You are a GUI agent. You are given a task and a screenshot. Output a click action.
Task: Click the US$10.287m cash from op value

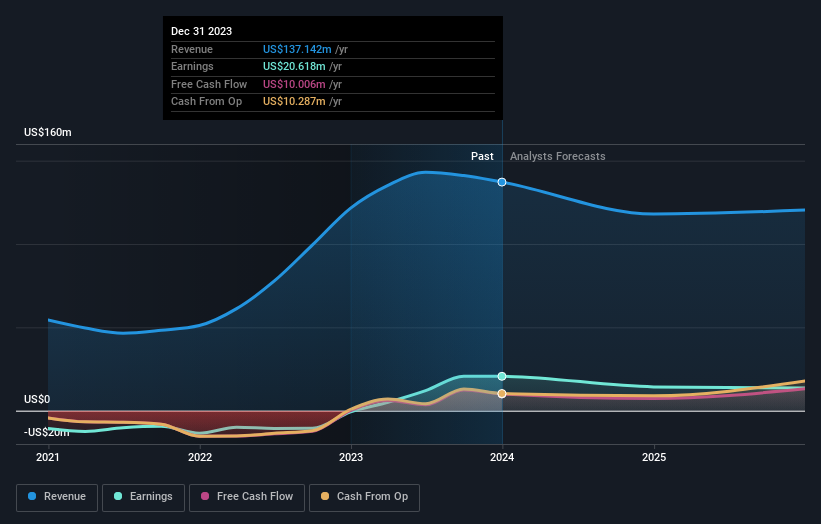point(294,102)
